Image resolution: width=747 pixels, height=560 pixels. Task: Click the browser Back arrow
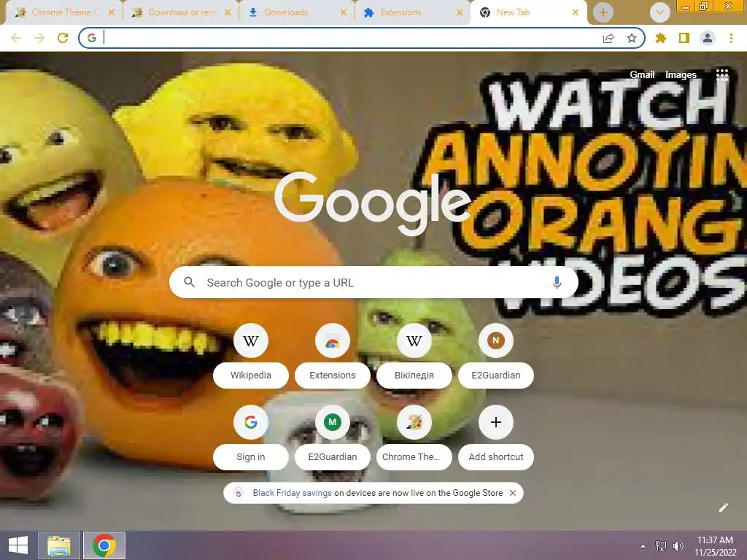[16, 38]
